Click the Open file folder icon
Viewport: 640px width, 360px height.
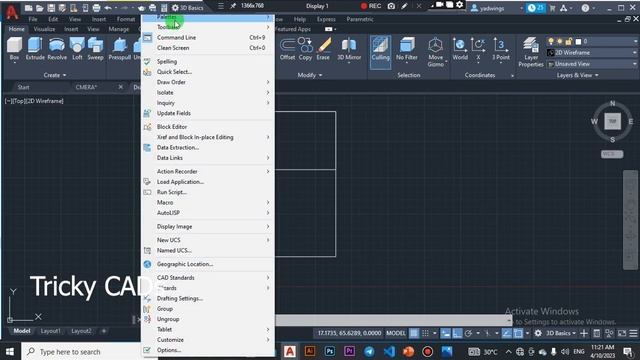point(40,8)
